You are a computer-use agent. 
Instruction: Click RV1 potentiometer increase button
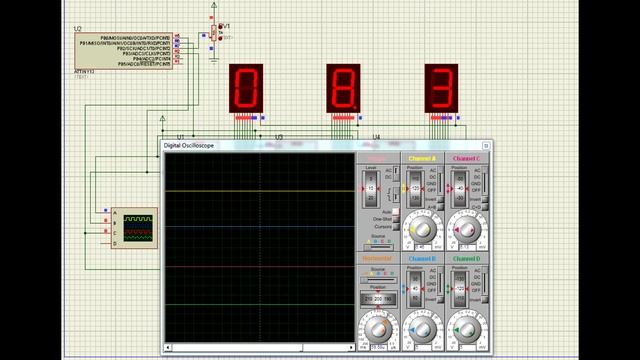point(220,27)
